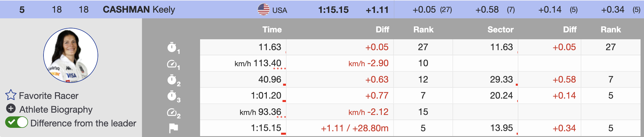Click the second intermediate stopwatch icon
This screenshot has height=137, width=644.
(172, 80)
